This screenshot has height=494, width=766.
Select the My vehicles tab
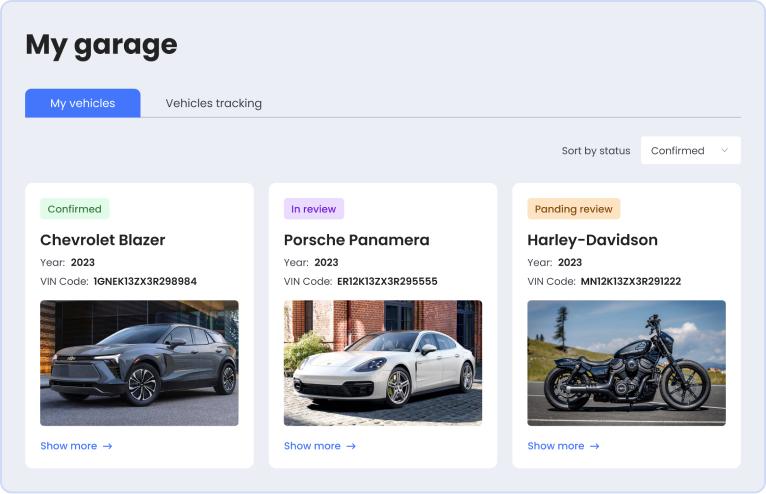tap(82, 103)
